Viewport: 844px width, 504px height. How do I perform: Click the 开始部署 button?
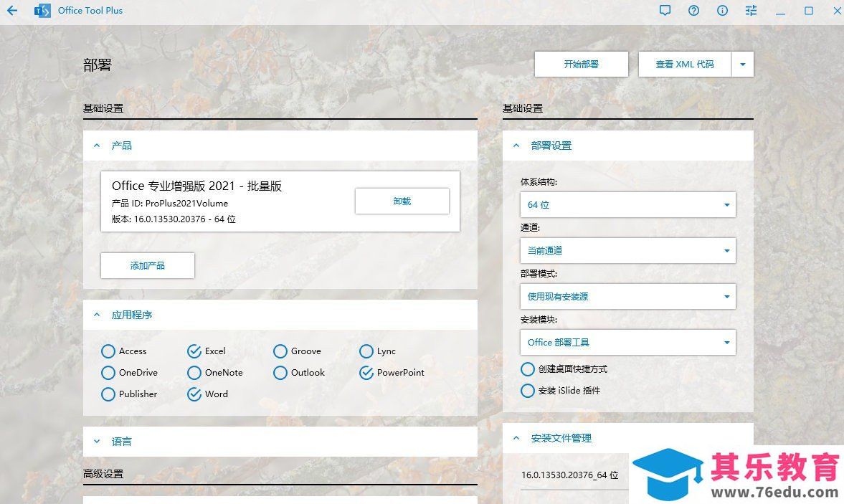point(582,65)
